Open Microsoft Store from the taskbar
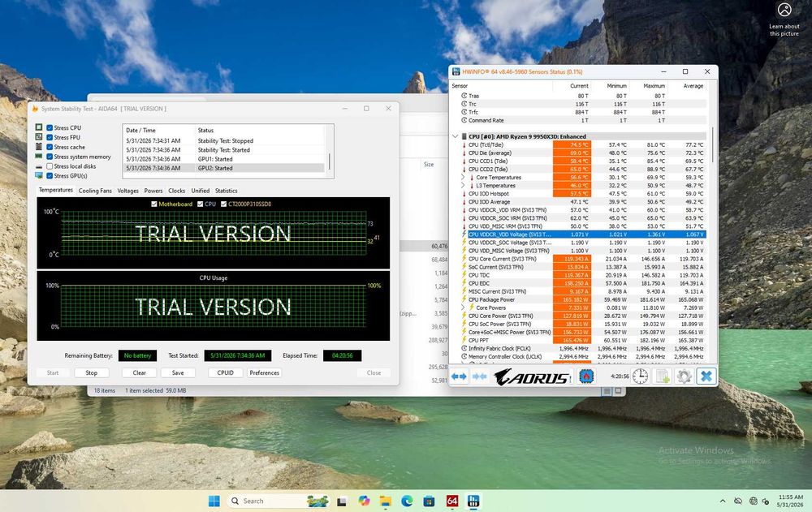 tap(429, 501)
